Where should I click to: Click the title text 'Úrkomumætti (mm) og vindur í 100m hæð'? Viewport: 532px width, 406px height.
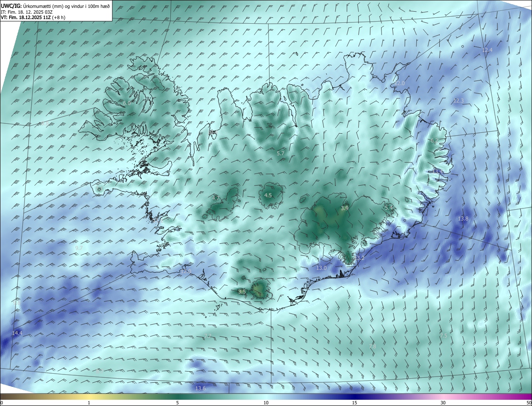click(x=66, y=6)
